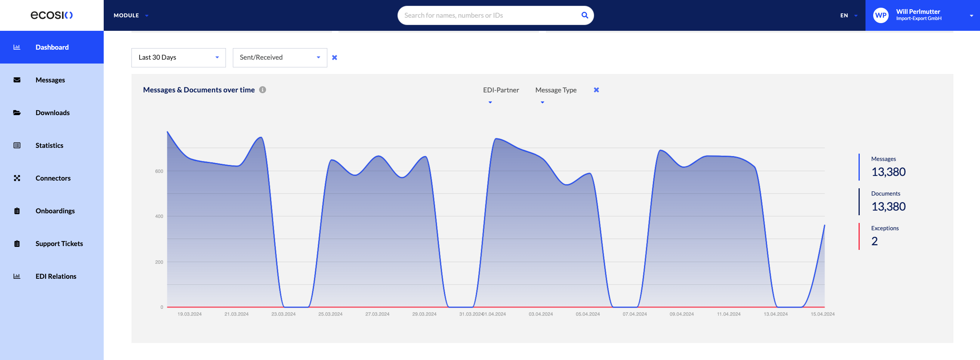Open the info icon beside chart title
This screenshot has width=980, height=360.
(x=263, y=90)
